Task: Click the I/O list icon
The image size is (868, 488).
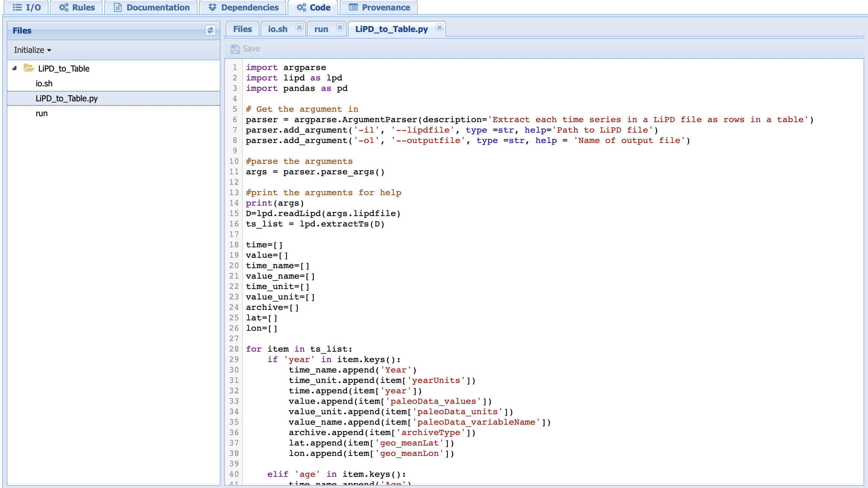Action: pos(17,7)
